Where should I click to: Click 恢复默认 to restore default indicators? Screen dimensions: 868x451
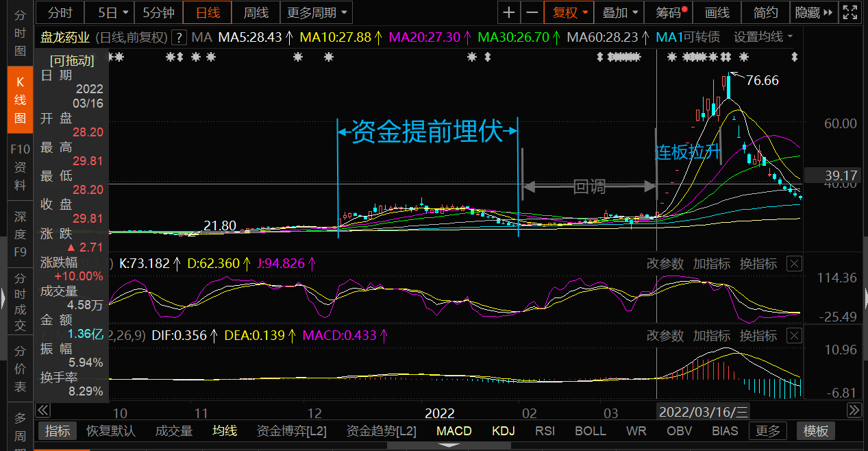[110, 431]
